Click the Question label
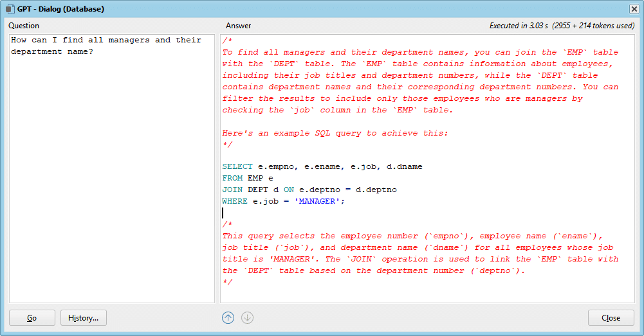This screenshot has height=336, width=644. point(24,26)
